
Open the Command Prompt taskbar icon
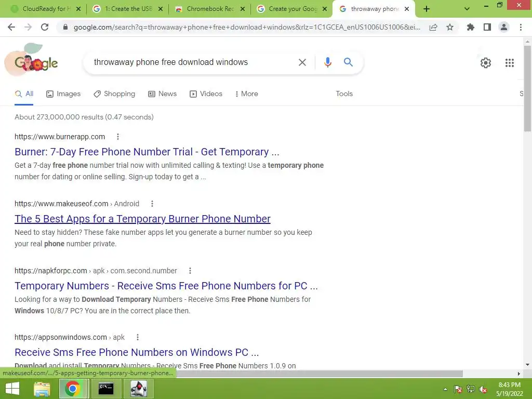point(106,389)
